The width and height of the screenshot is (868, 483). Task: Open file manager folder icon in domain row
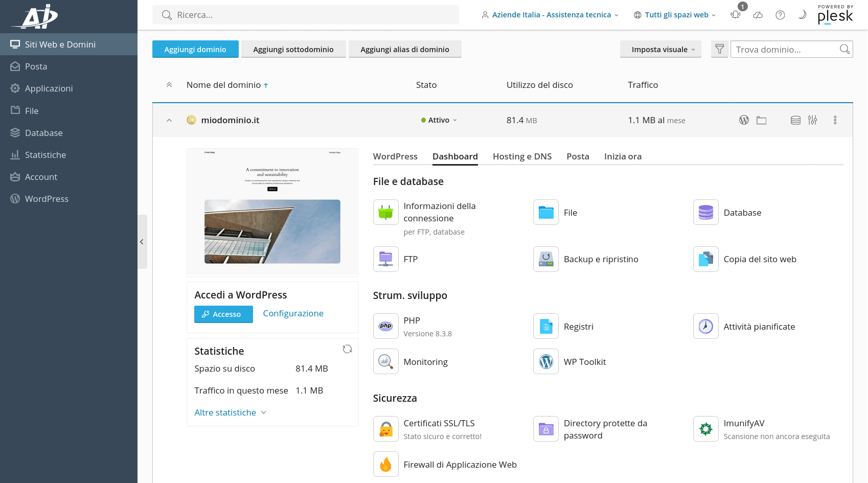(762, 120)
